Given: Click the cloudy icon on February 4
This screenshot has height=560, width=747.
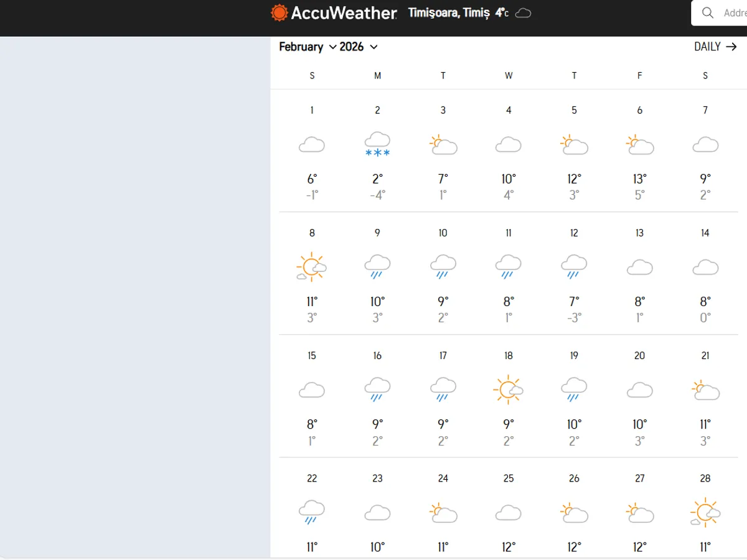Looking at the screenshot, I should click(508, 144).
